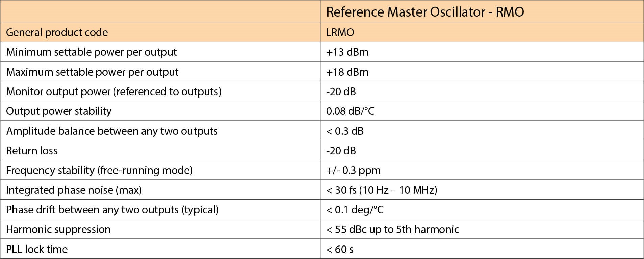Click the Reference Master Oscillator - RMO header
Viewport: 644px width, 259px height.
point(425,12)
